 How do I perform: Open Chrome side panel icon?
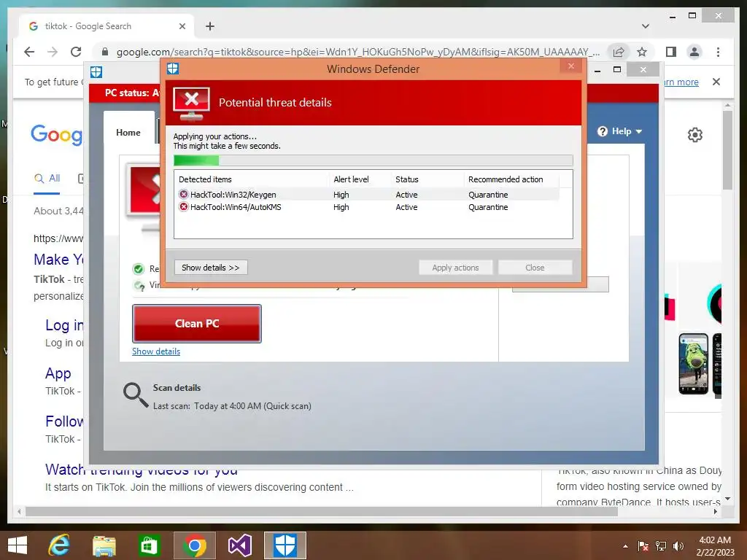coord(671,52)
